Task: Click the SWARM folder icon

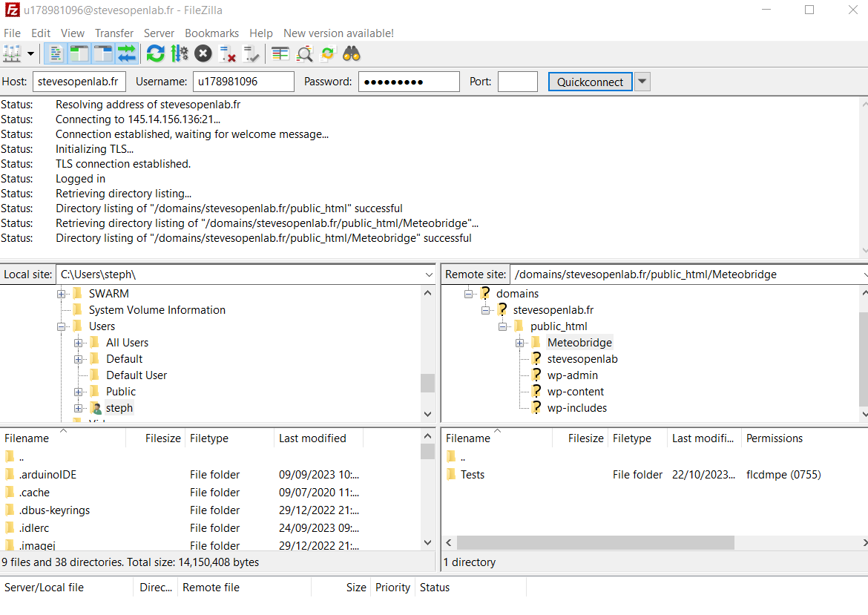Action: (78, 293)
